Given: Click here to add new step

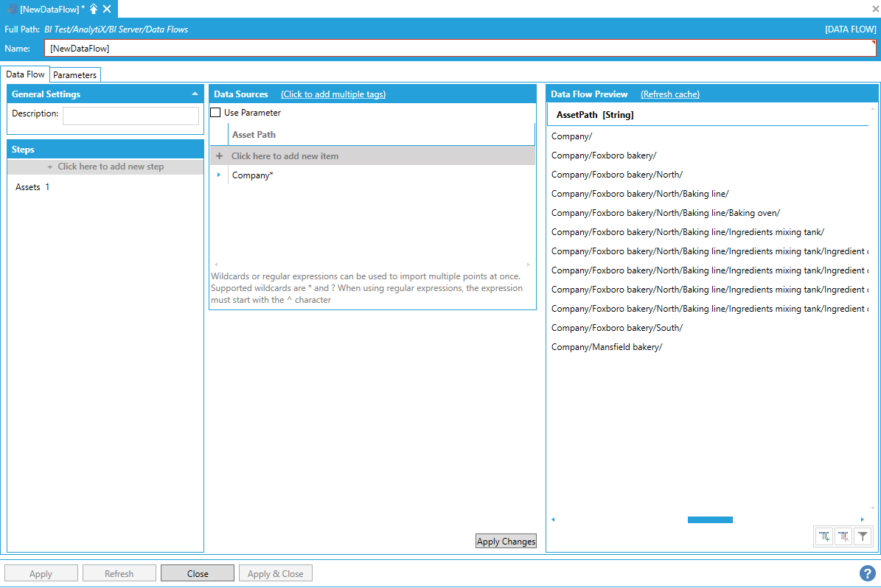Looking at the screenshot, I should click(105, 167).
